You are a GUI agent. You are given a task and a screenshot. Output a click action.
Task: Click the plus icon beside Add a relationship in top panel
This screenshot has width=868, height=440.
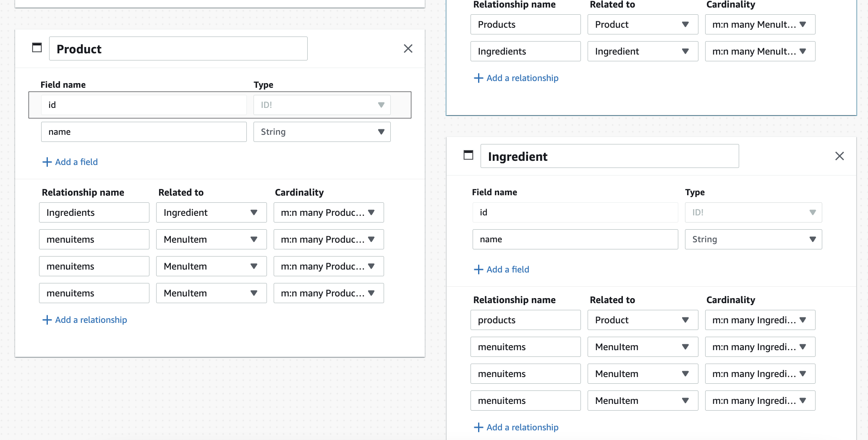(478, 78)
